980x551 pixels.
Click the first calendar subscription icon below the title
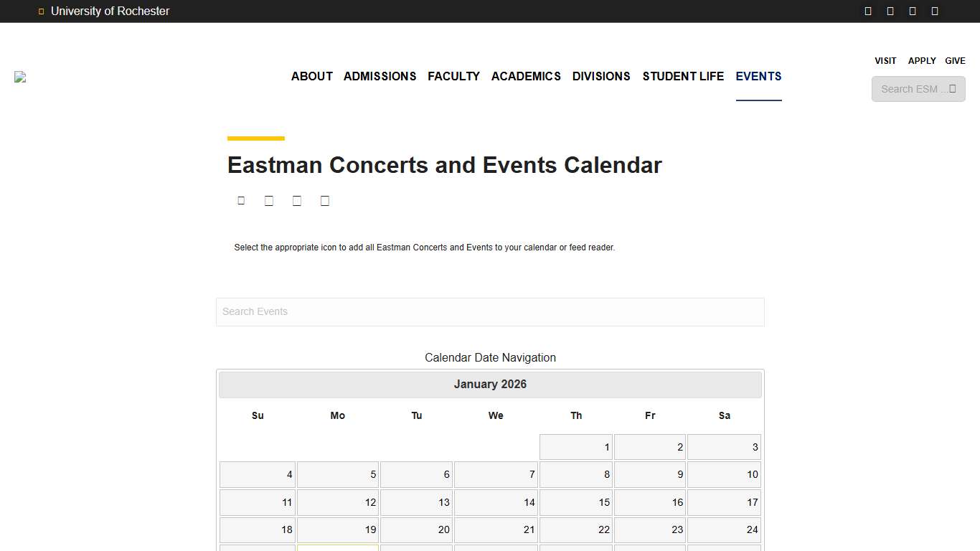[241, 200]
